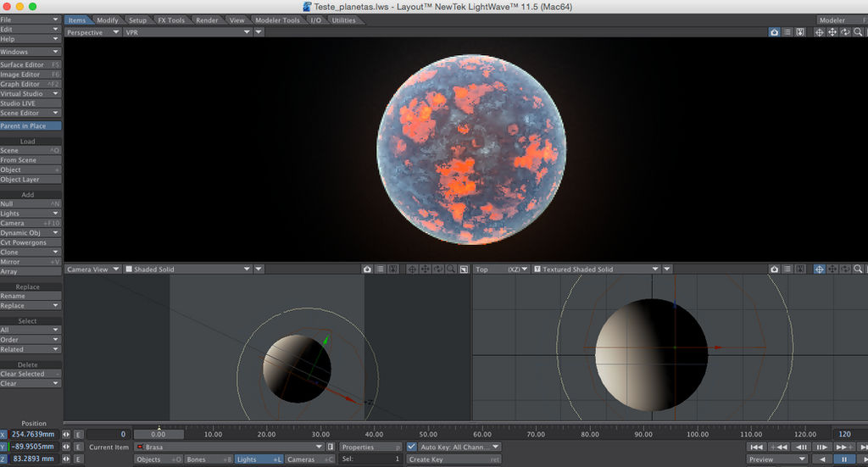Click the pause playback button
Screen dimensions: 868x467
(844, 459)
